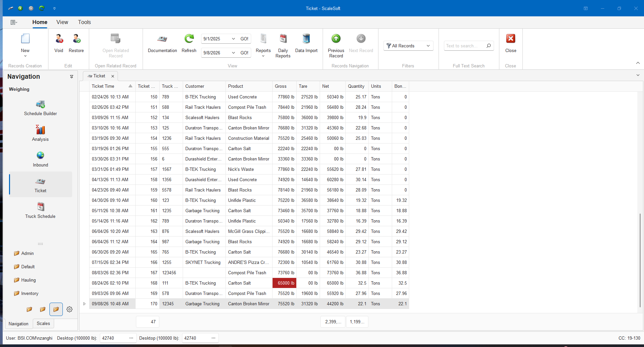Image resolution: width=644 pixels, height=347 pixels.
Task: Open Truck Schedule in Navigation
Action: (40, 211)
